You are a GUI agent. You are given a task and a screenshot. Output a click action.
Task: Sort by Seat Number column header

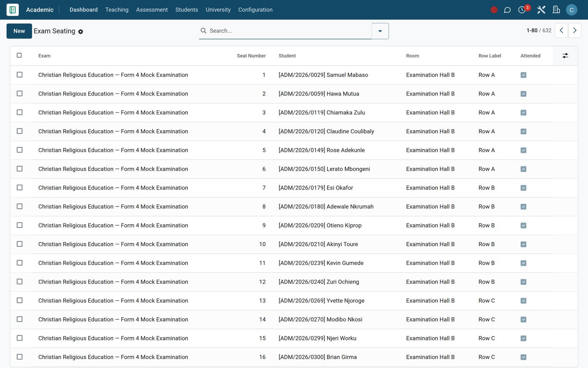click(x=251, y=56)
